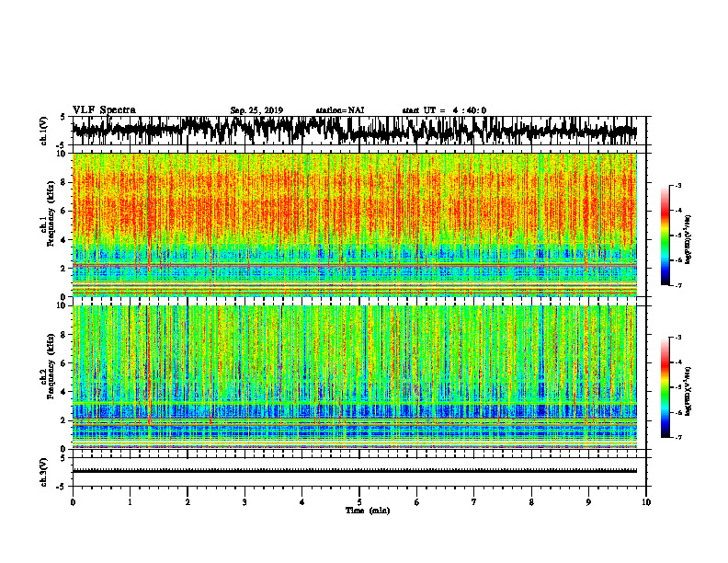Click time axis tick label "8"
The width and height of the screenshot is (728, 563).
coord(531,502)
